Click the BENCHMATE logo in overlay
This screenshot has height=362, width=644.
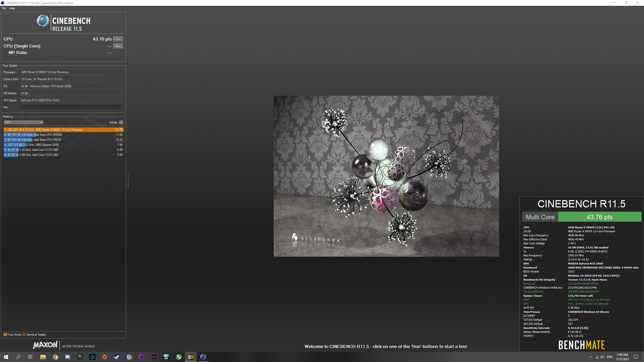(x=581, y=345)
